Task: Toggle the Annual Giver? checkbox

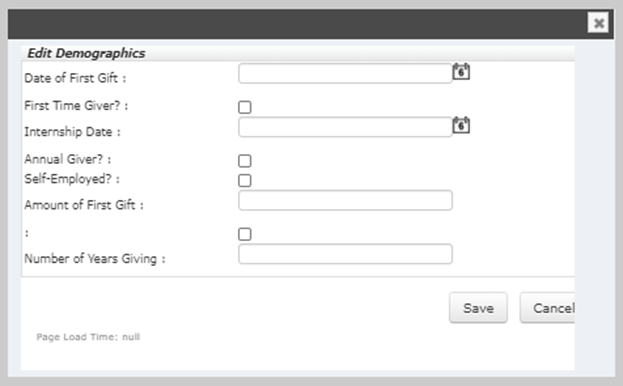Action: pyautogui.click(x=245, y=161)
